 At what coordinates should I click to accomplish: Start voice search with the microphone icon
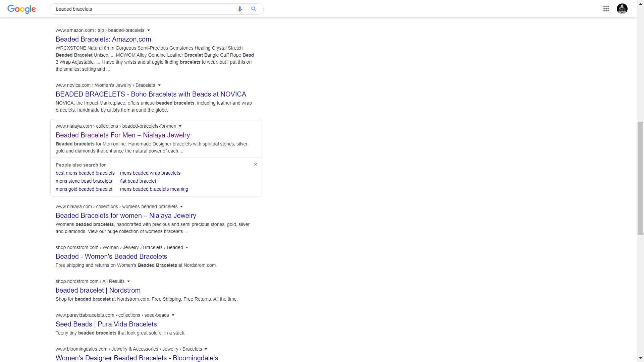point(239,9)
